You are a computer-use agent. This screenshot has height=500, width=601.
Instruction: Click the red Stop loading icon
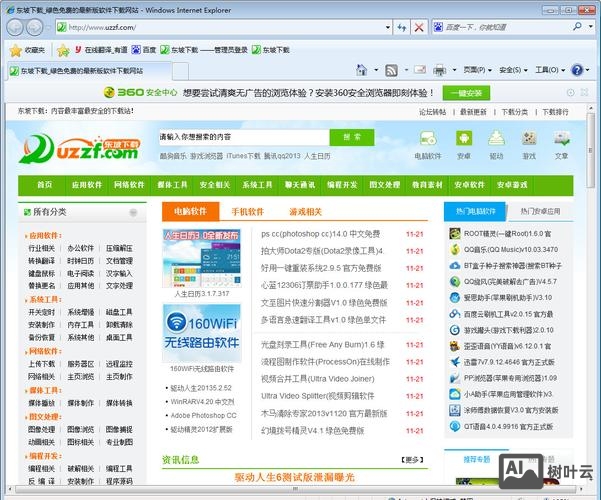pyautogui.click(x=419, y=27)
